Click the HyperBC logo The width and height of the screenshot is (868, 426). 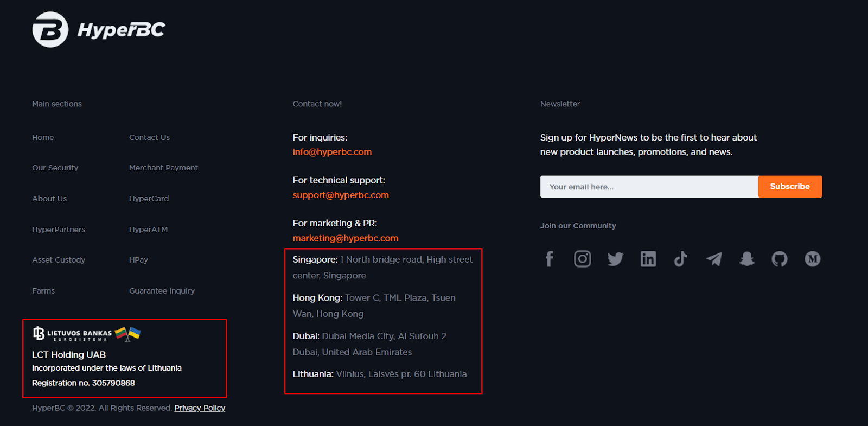click(99, 29)
